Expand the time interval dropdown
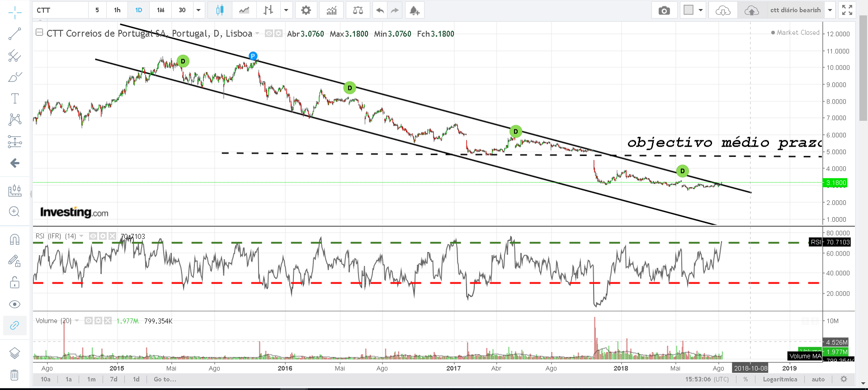This screenshot has height=390, width=868. pyautogui.click(x=198, y=10)
